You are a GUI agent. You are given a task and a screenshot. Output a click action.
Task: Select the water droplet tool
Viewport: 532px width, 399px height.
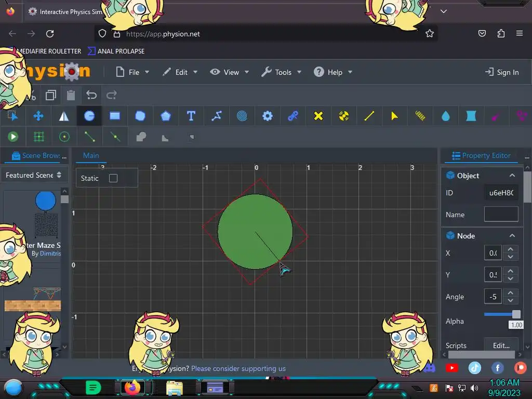click(x=445, y=116)
